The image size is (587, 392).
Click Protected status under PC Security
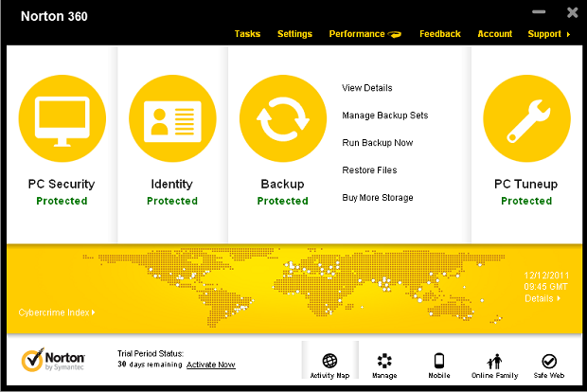click(62, 201)
